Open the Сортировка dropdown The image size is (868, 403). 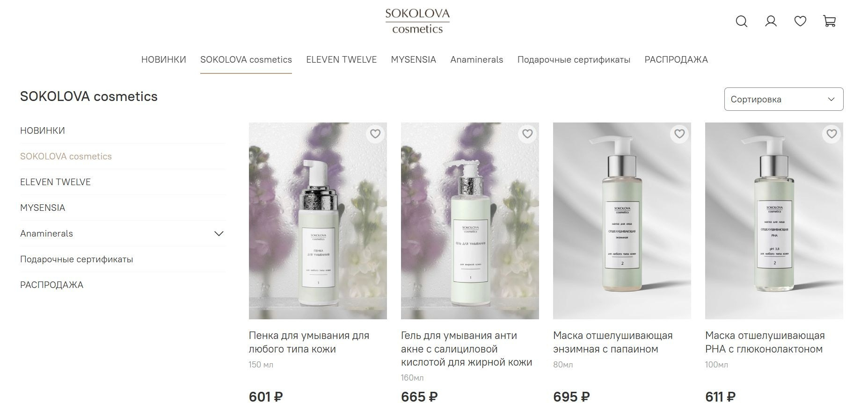(784, 99)
